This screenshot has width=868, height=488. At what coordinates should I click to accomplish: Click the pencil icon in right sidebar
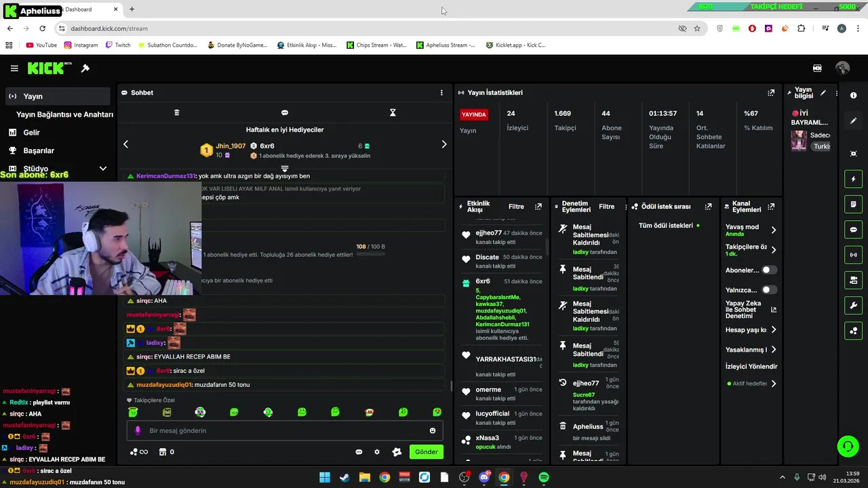click(x=854, y=121)
